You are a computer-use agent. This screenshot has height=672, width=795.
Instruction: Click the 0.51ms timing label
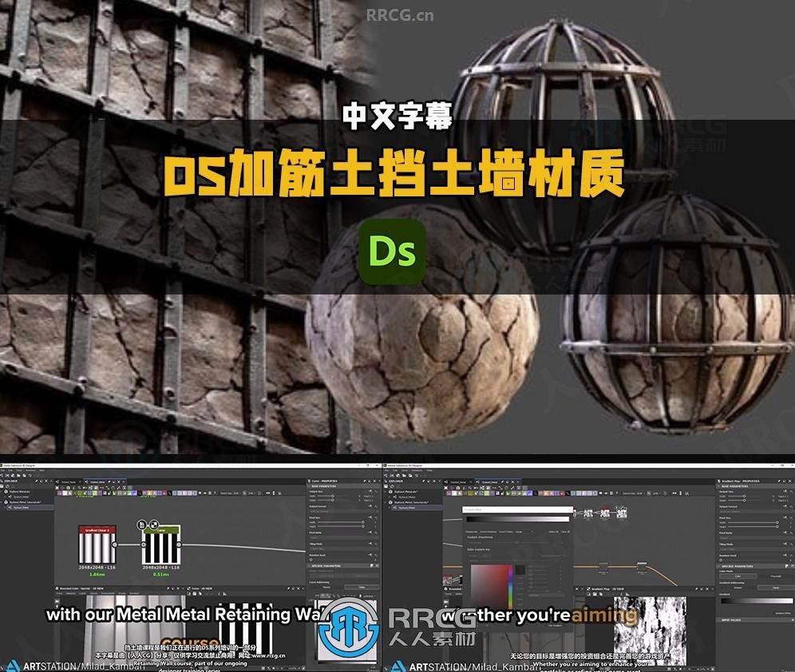(x=160, y=574)
